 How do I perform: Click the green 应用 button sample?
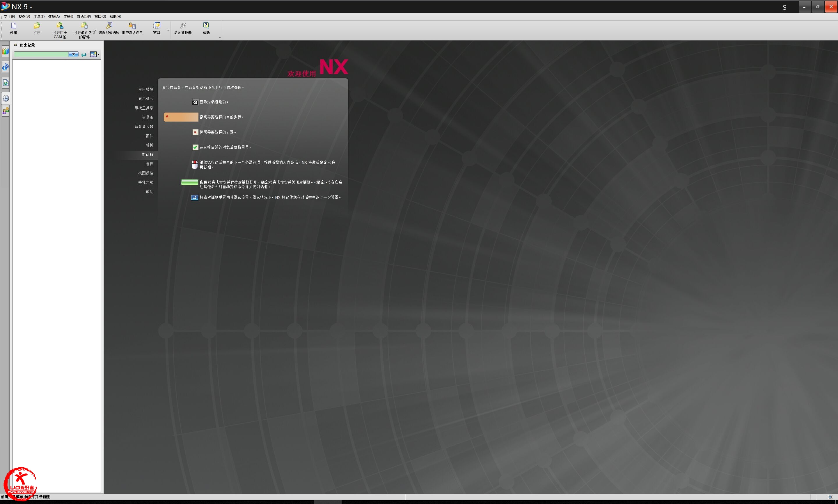coord(189,182)
